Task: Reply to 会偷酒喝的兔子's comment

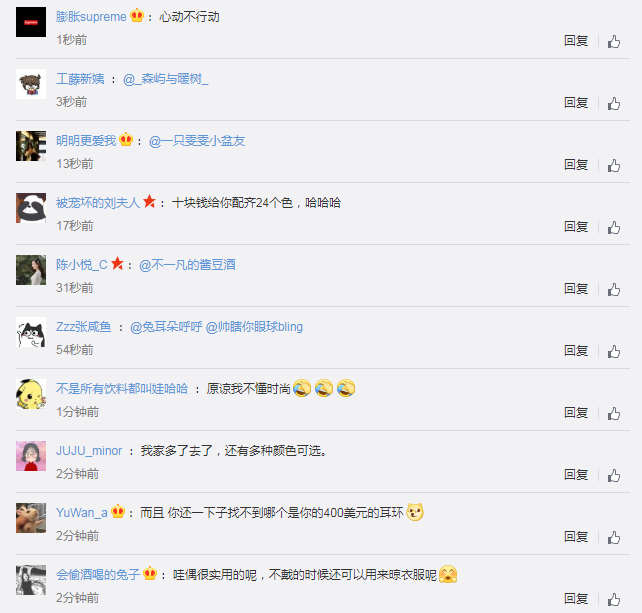Action: (x=576, y=599)
